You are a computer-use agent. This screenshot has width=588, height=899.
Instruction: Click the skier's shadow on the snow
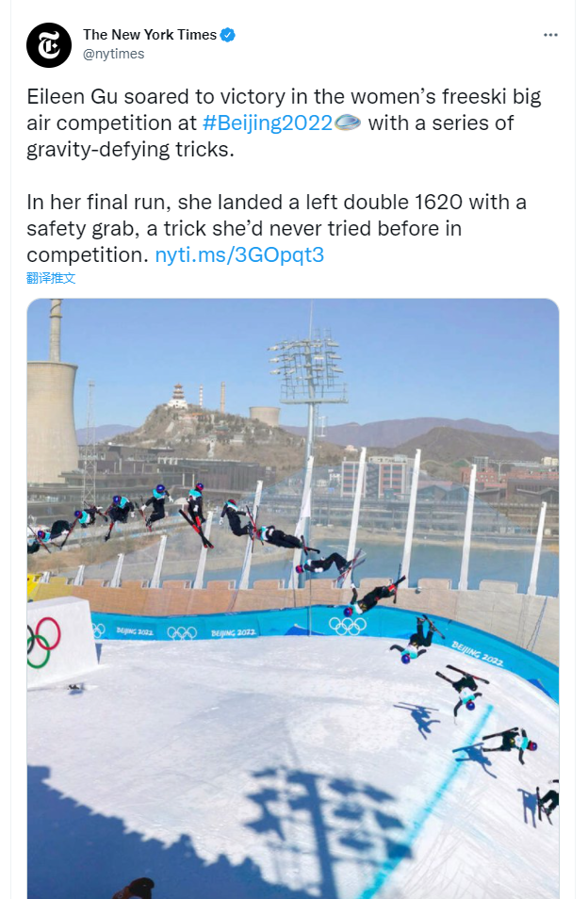click(419, 718)
